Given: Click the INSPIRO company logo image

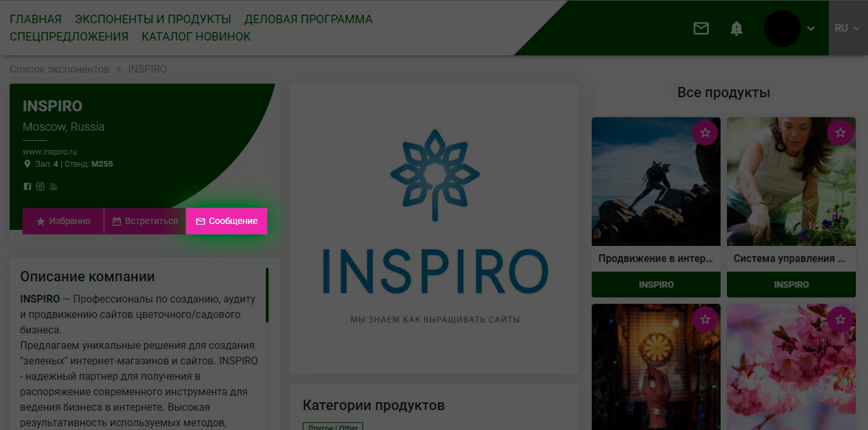Looking at the screenshot, I should click(435, 229).
